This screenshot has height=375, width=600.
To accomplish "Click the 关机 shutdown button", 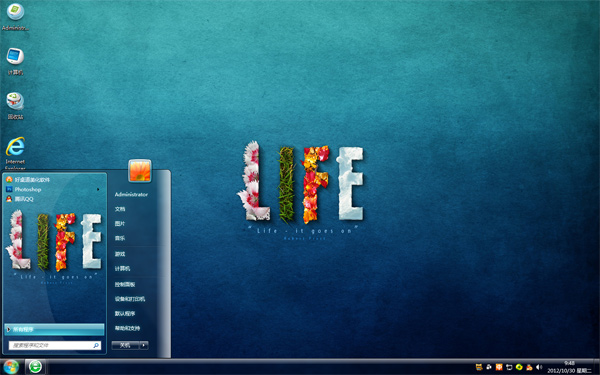I will 125,345.
